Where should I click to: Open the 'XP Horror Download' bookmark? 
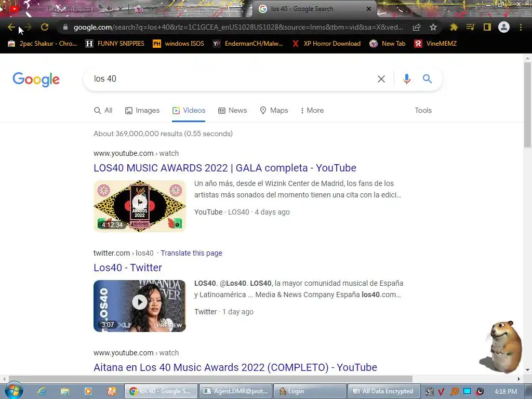[x=326, y=44]
